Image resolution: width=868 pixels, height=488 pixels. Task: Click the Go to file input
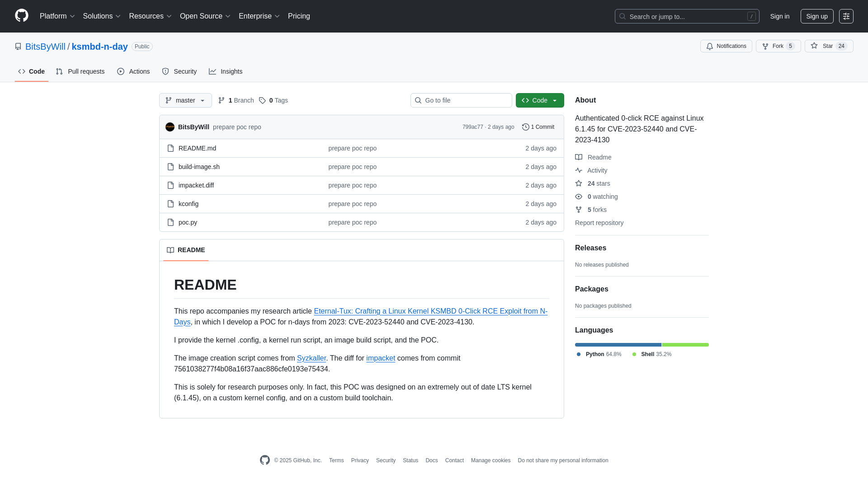[461, 100]
